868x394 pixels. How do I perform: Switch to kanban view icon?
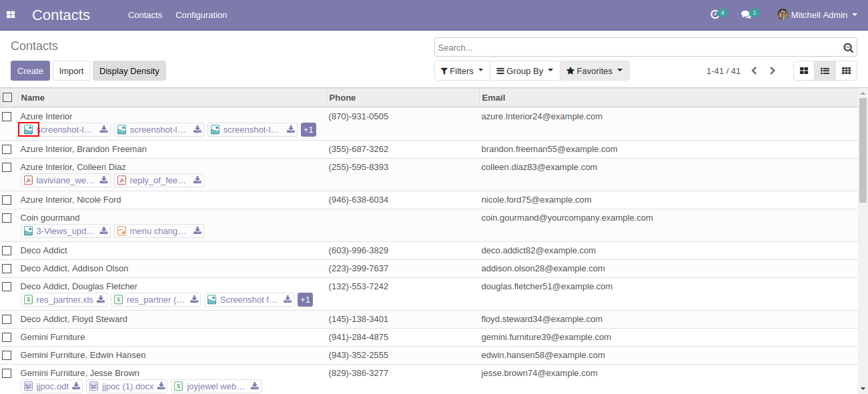click(x=804, y=71)
